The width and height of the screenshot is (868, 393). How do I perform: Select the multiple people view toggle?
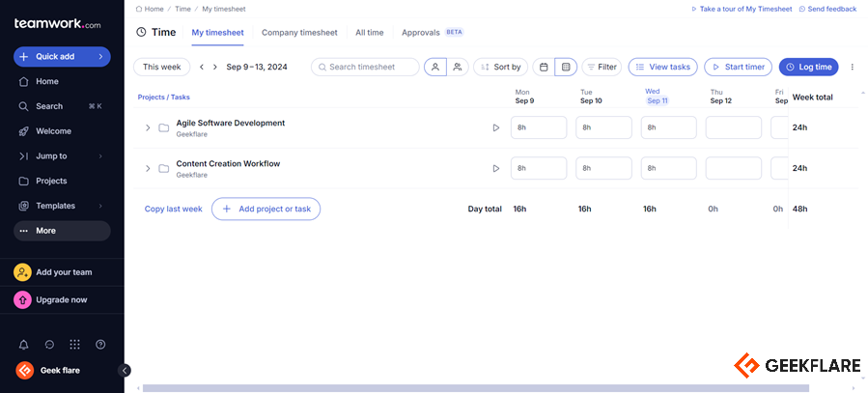(x=458, y=67)
